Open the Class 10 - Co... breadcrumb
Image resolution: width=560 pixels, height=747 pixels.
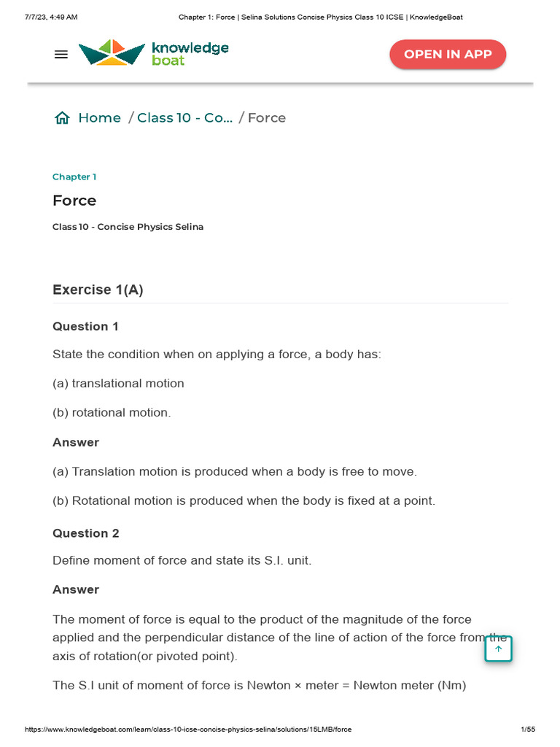point(184,118)
